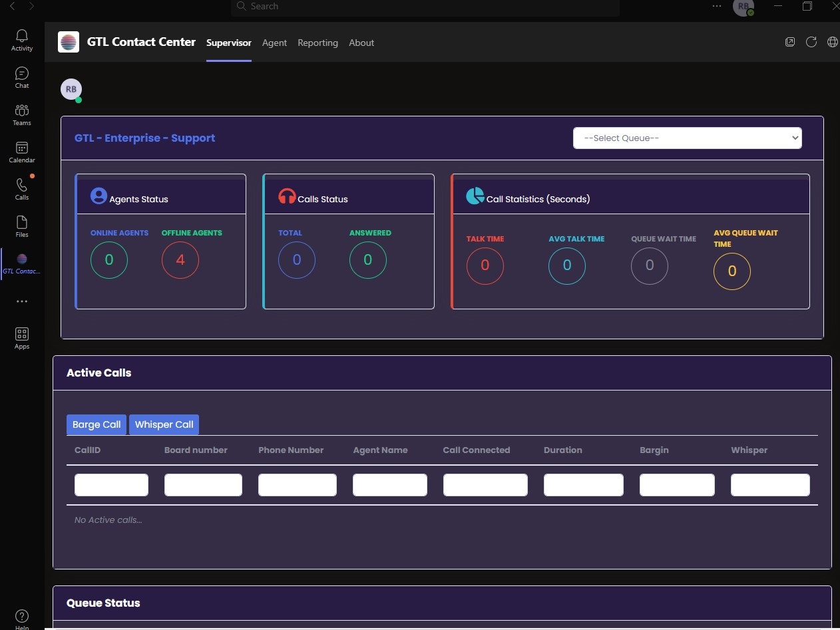
Task: Open the Calendar sidebar icon
Action: pyautogui.click(x=22, y=151)
